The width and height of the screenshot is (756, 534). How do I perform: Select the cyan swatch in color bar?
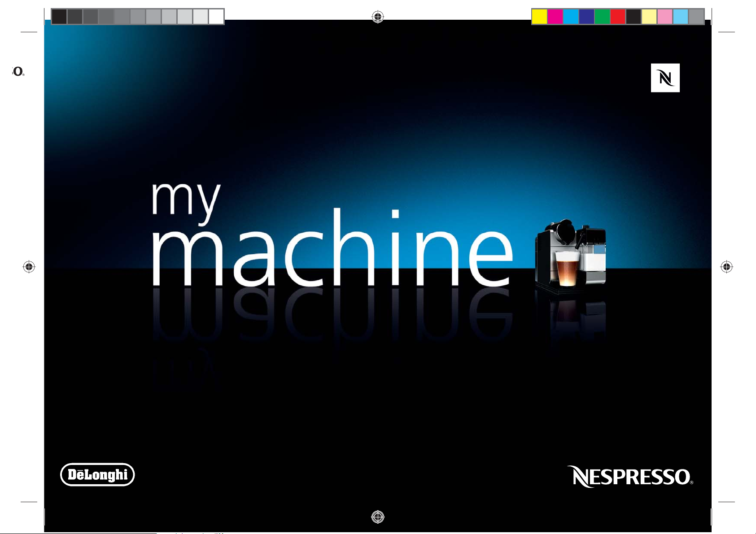point(571,17)
